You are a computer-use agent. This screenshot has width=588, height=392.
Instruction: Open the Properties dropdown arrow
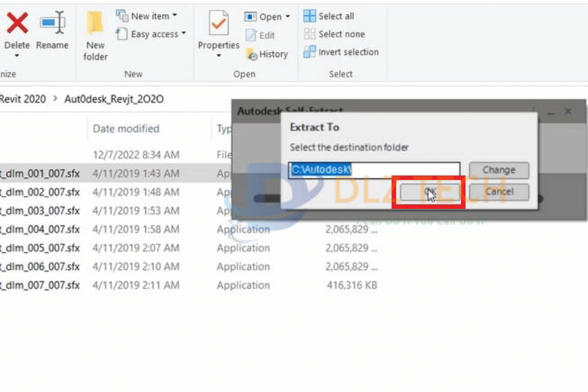[218, 56]
